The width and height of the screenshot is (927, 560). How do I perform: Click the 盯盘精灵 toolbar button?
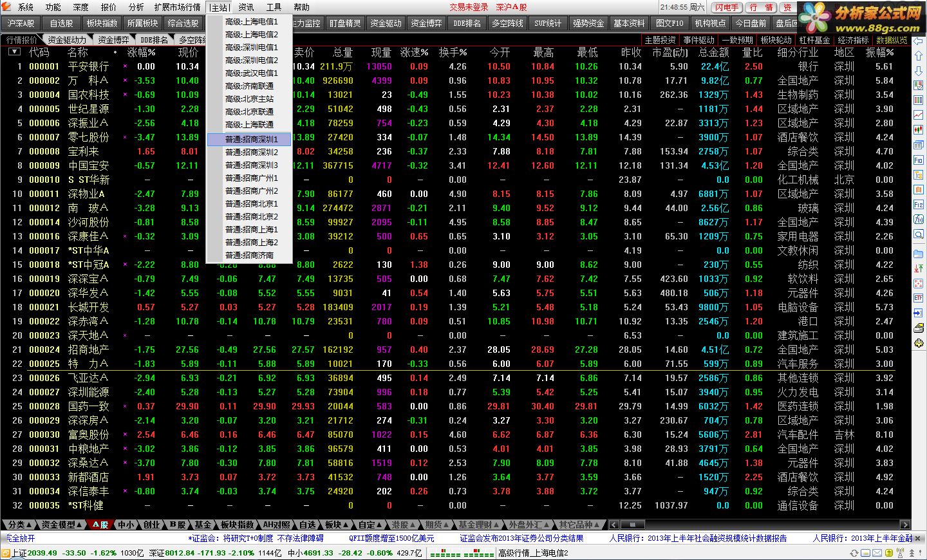(345, 23)
